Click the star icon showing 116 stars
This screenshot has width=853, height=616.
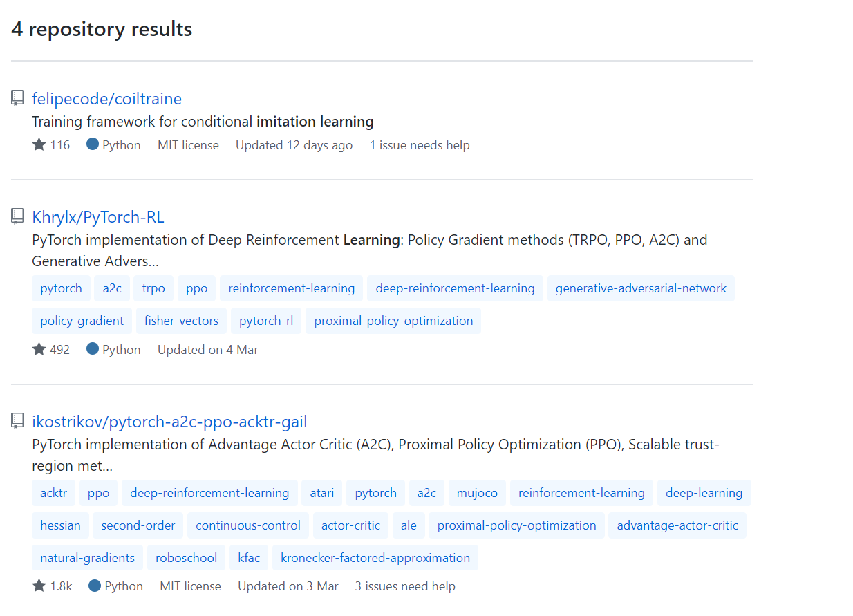tap(39, 145)
